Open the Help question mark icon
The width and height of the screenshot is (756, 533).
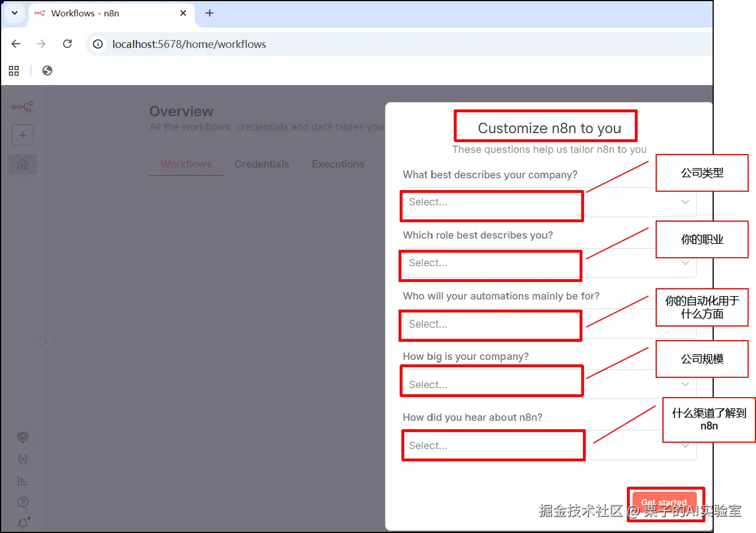(x=23, y=502)
